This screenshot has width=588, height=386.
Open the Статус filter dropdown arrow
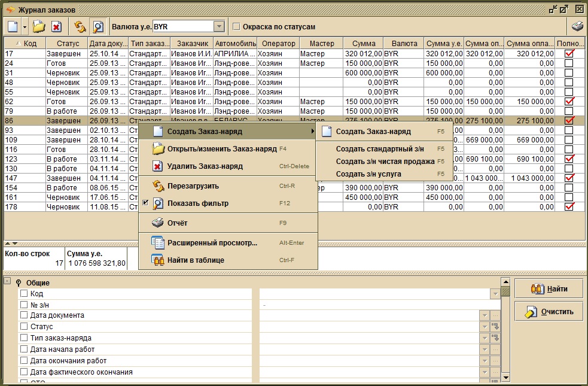pyautogui.click(x=485, y=327)
